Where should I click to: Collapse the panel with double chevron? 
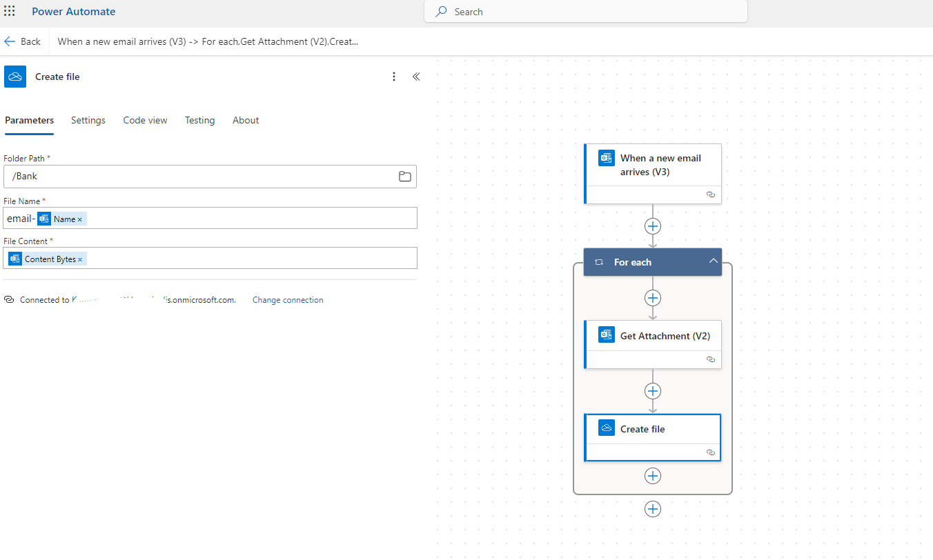tap(416, 77)
